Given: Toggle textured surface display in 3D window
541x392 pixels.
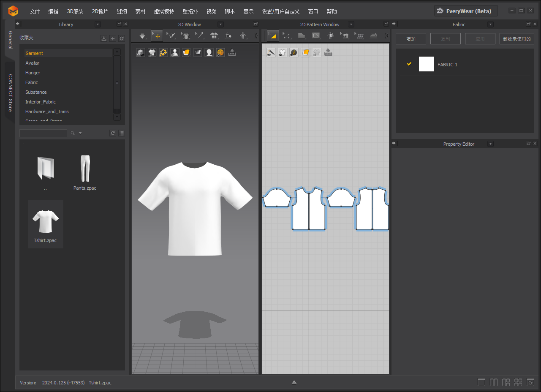Looking at the screenshot, I should 186,52.
